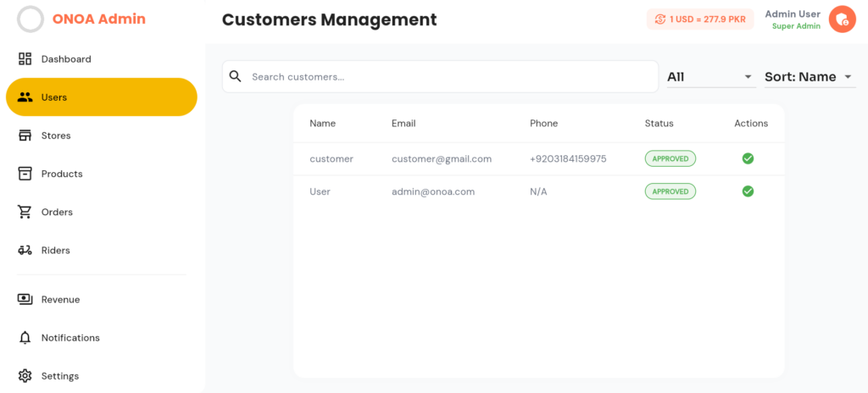Select the Users menu item
Viewport: 868px width, 393px height.
(102, 97)
